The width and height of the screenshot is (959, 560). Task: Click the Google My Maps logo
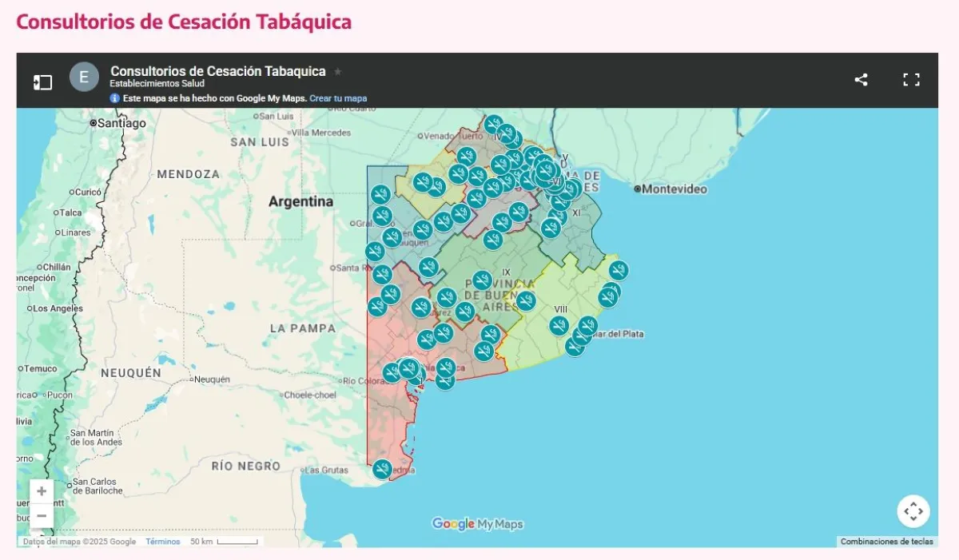click(x=477, y=524)
